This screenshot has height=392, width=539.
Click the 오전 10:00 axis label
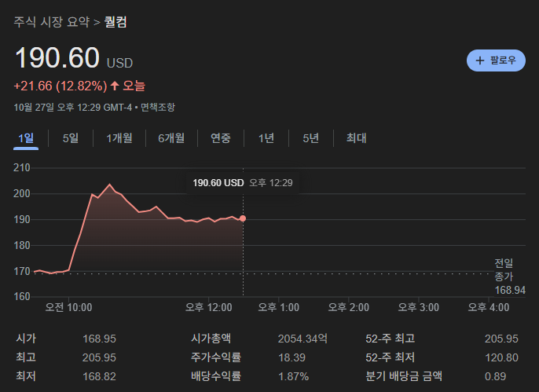point(69,307)
